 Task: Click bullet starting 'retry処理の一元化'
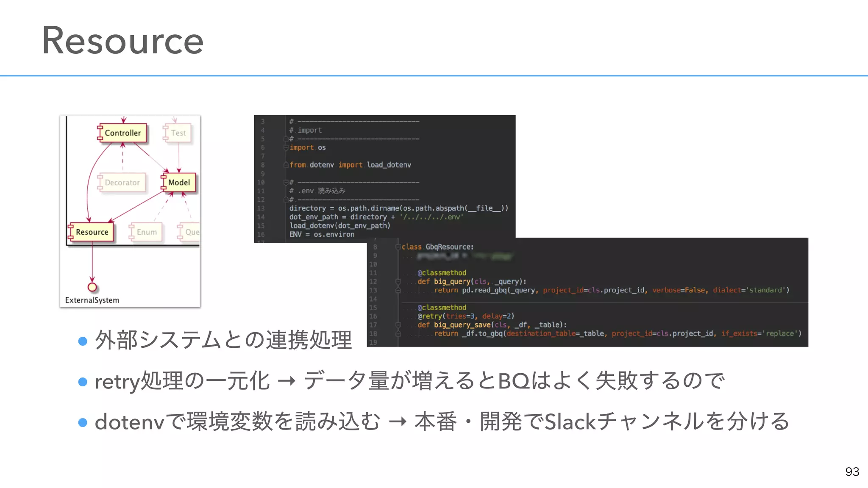click(x=410, y=381)
